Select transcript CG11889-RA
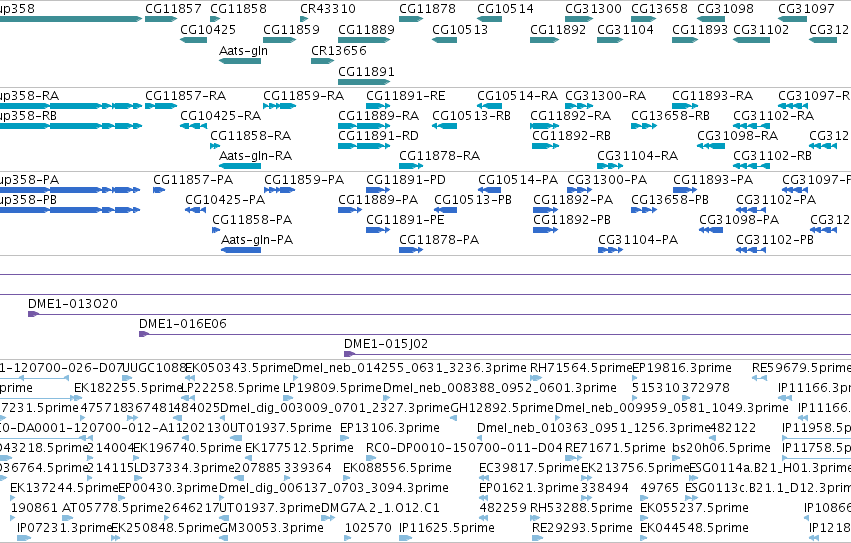Screen dimensions: 851x543 pos(379,116)
